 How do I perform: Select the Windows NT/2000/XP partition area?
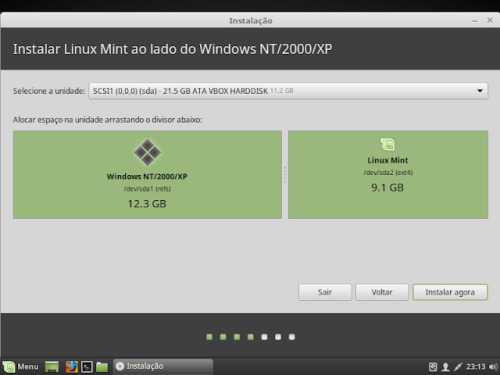(147, 175)
